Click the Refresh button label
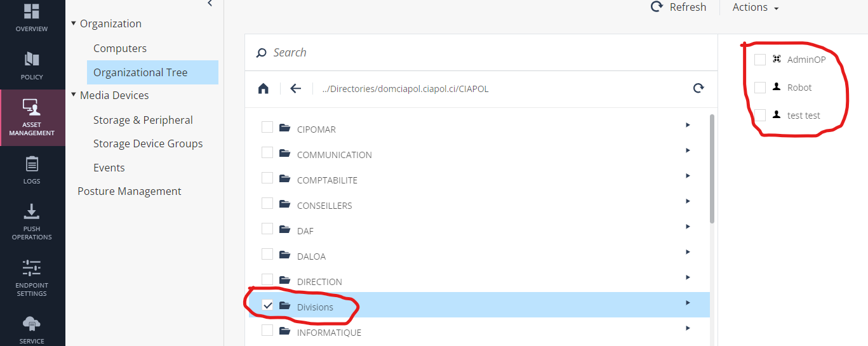Viewport: 868px width, 346px height. pyautogui.click(x=688, y=7)
